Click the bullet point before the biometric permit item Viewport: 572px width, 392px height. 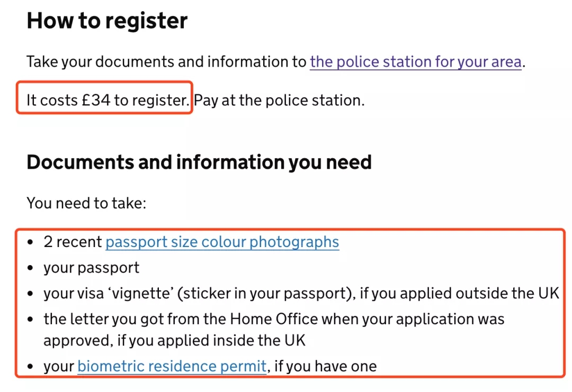pos(31,366)
